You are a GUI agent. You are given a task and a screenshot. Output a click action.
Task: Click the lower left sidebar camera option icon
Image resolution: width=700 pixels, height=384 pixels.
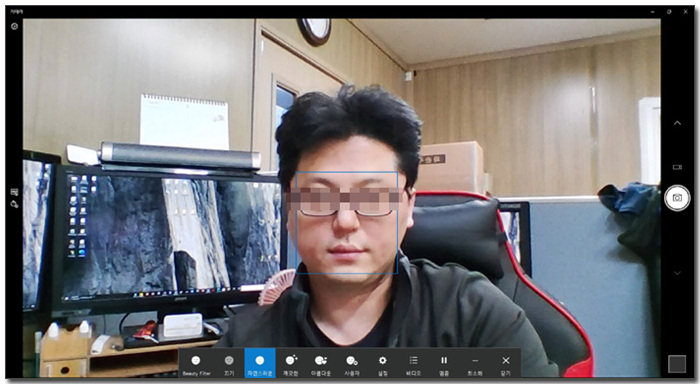tap(14, 205)
